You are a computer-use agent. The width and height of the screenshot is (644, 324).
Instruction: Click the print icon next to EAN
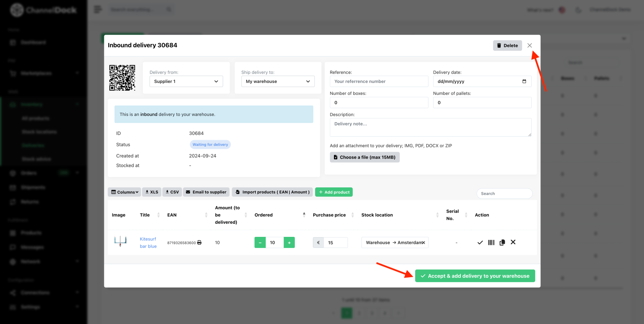pos(199,243)
